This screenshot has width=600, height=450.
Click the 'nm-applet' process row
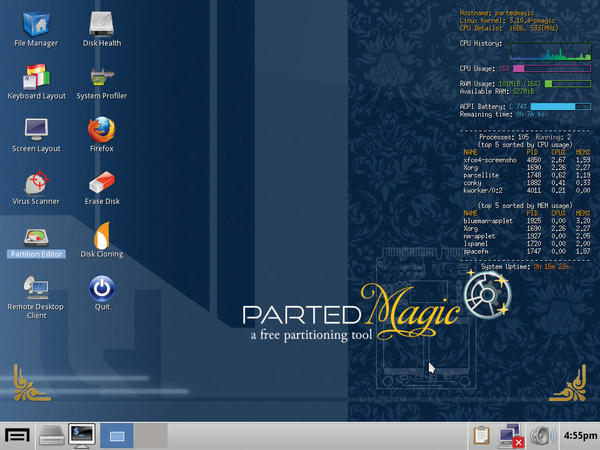[x=526, y=236]
